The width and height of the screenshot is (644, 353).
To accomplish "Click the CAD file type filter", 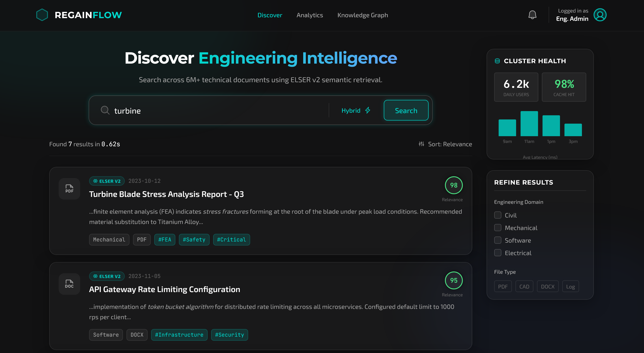I will coord(524,286).
